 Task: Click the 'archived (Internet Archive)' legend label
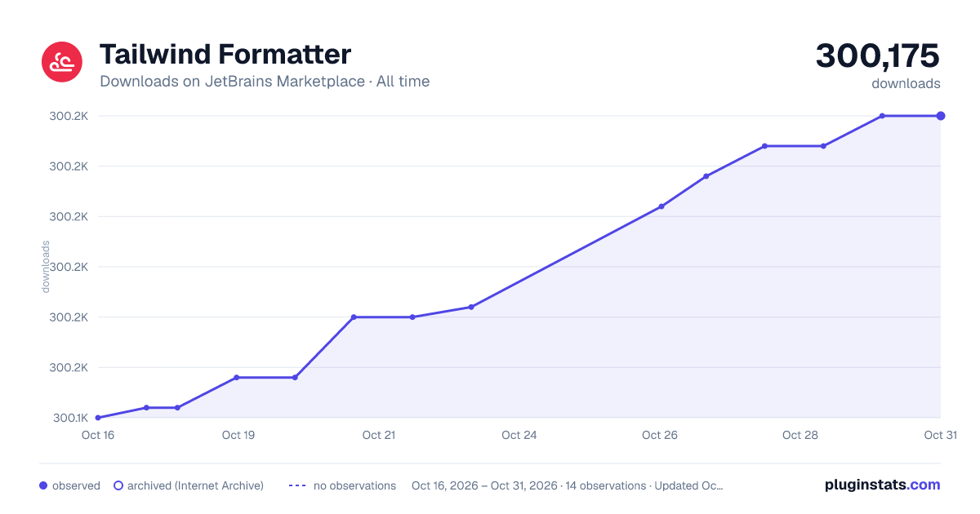tap(195, 485)
